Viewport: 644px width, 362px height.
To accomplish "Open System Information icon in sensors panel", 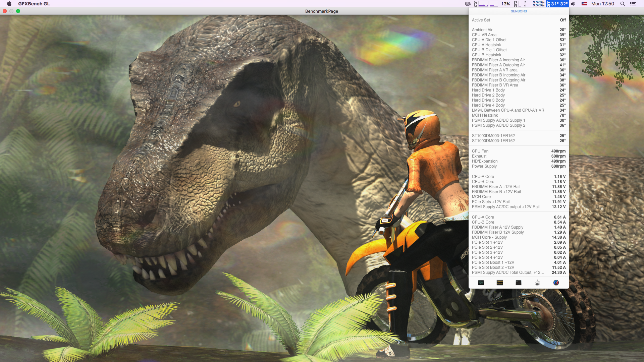I will pyautogui.click(x=537, y=283).
